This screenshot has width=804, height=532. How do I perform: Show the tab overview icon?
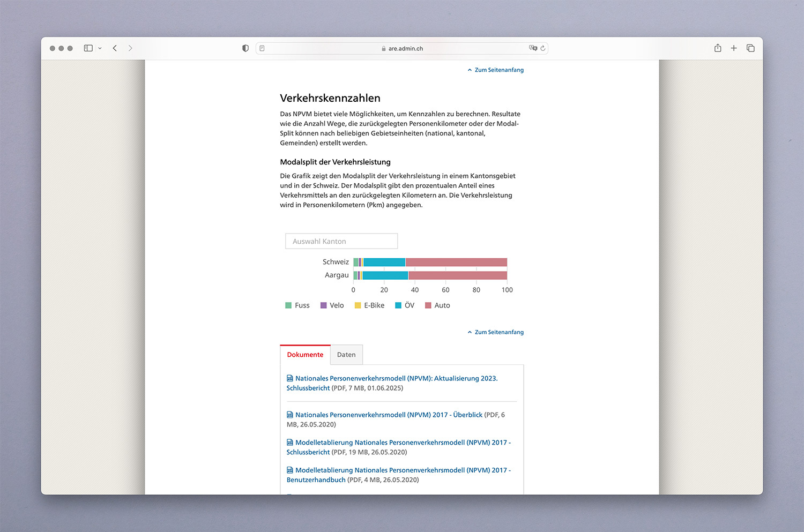pos(750,48)
